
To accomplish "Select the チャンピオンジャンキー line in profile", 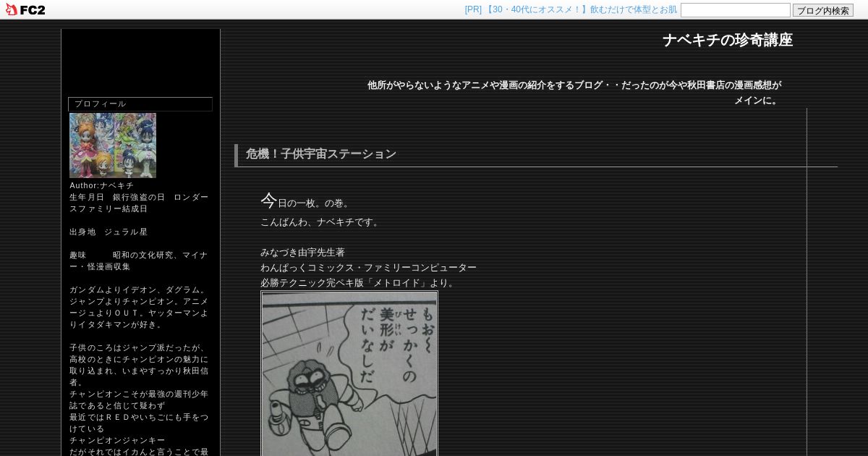I will point(117,441).
